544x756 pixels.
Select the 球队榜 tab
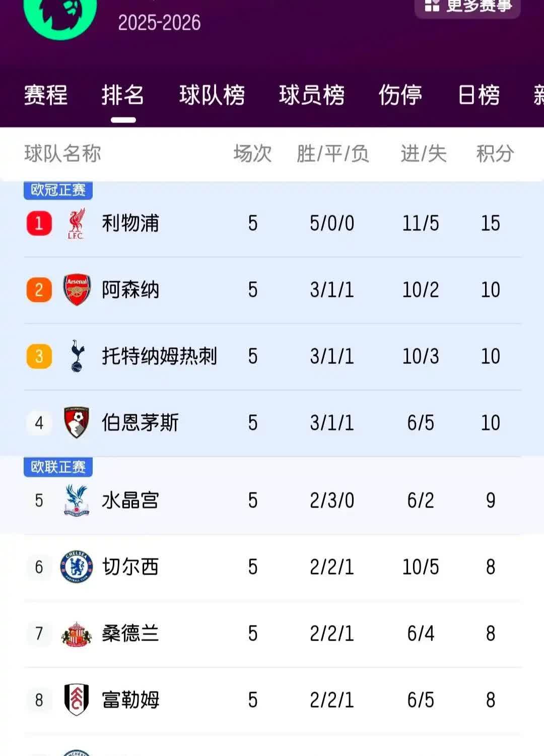point(212,95)
